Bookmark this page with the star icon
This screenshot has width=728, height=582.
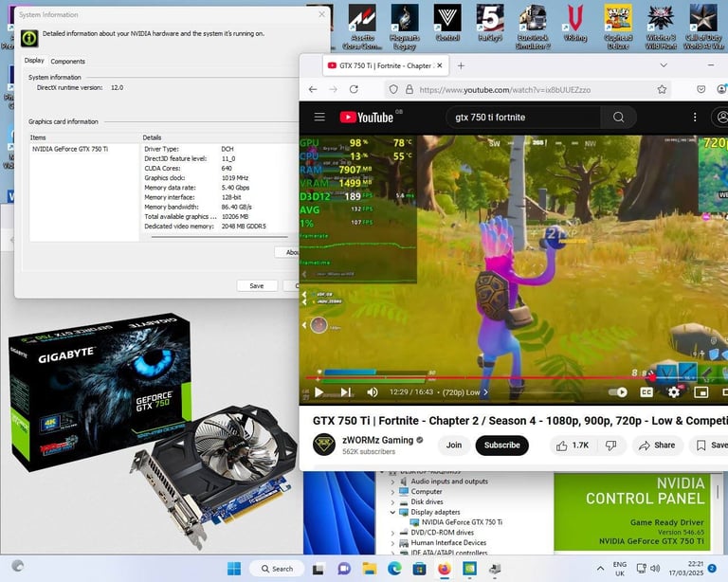point(662,89)
